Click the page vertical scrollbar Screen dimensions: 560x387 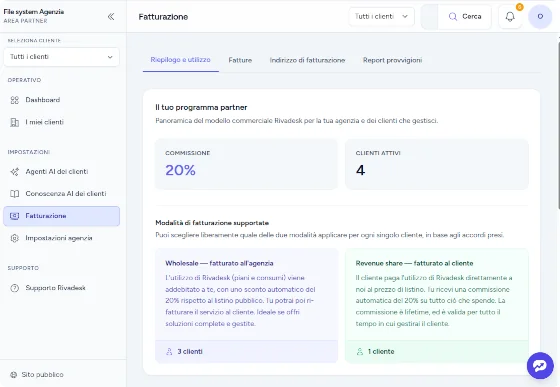558,125
